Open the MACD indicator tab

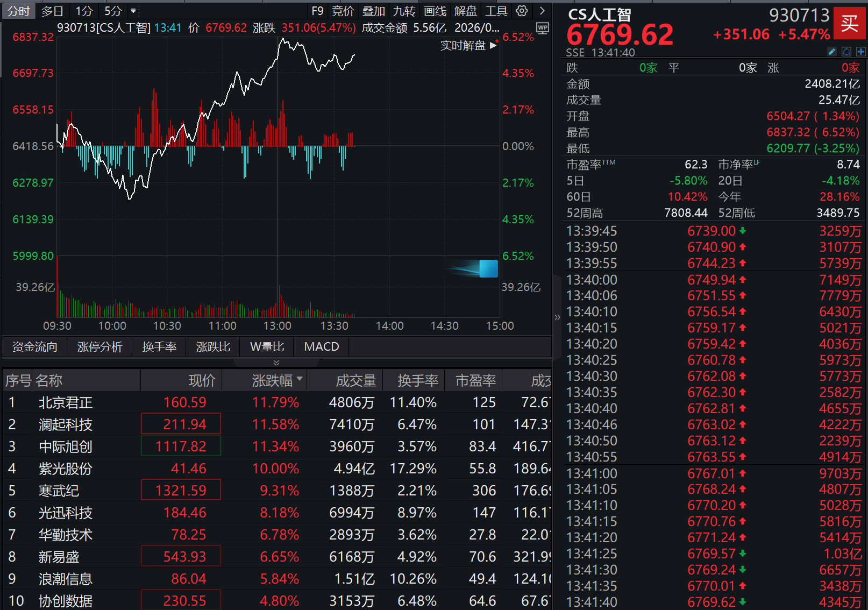(x=322, y=346)
